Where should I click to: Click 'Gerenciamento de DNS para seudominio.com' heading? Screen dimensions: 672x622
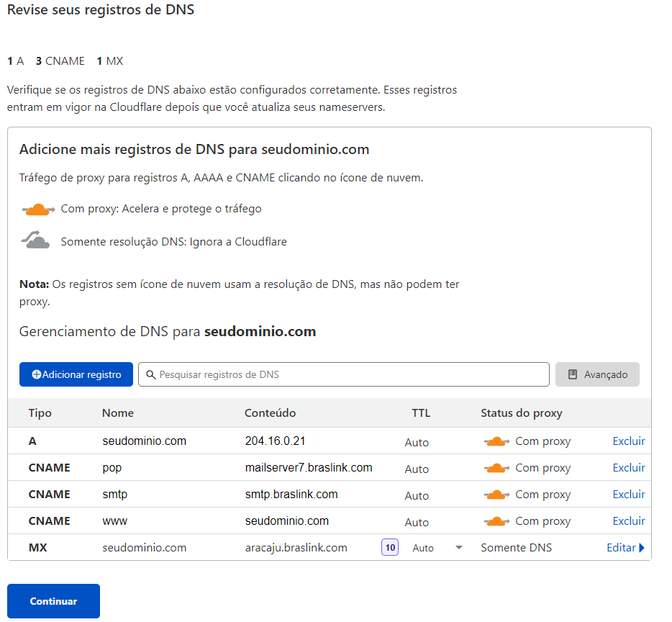point(168,332)
